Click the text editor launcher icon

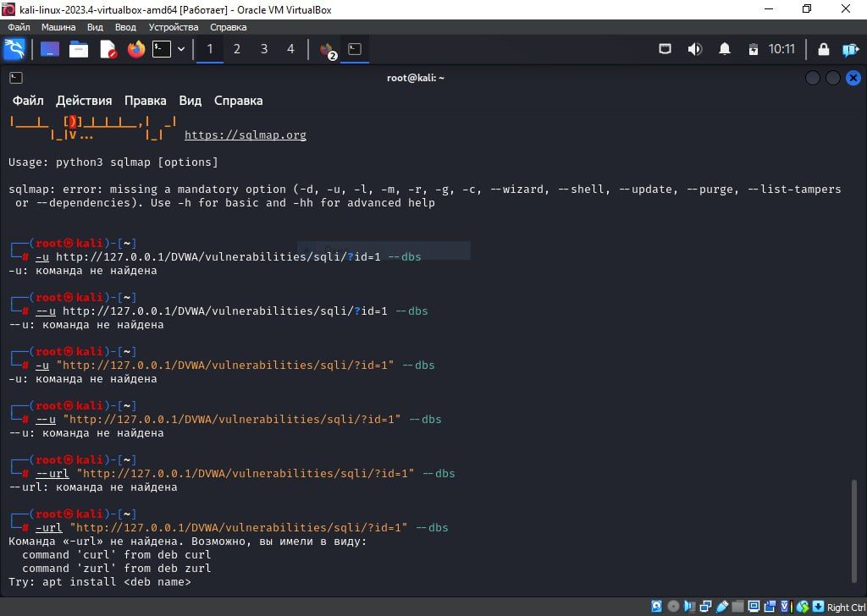(108, 49)
